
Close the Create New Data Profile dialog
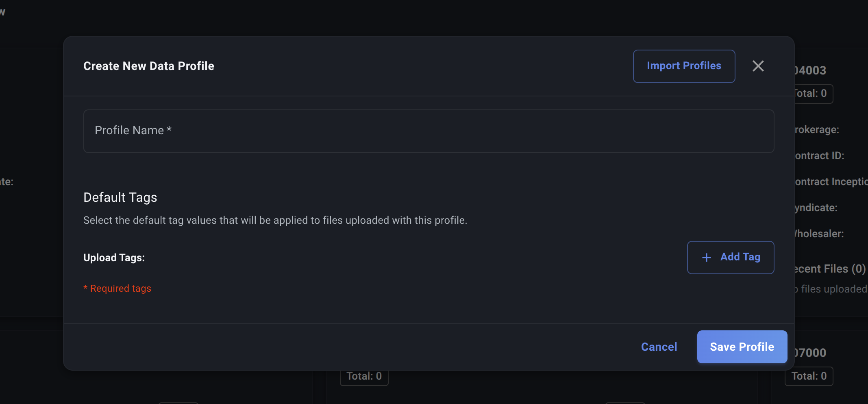[x=758, y=66]
